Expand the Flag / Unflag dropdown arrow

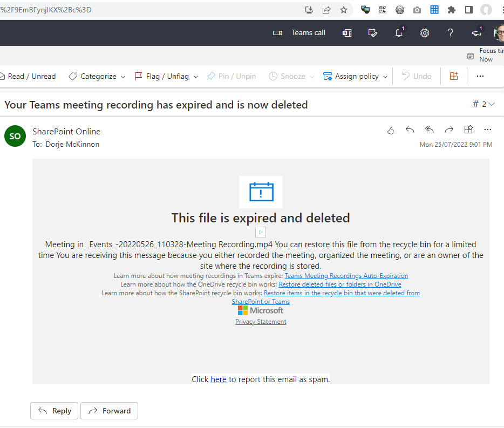196,77
